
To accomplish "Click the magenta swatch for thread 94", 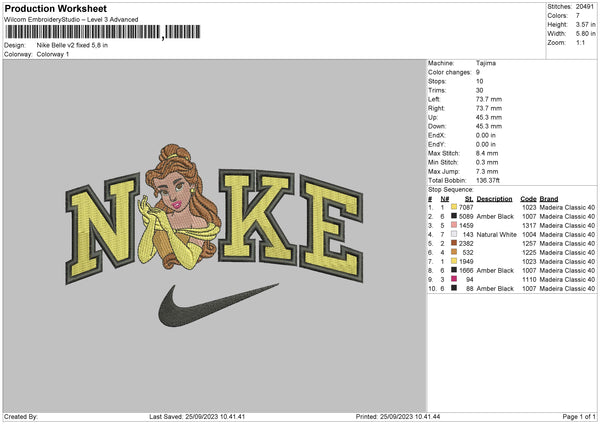I will pos(454,279).
